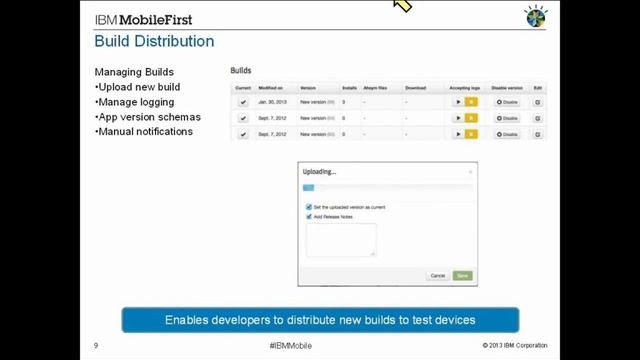
Task: Cancel the upload dialog
Action: pos(438,276)
